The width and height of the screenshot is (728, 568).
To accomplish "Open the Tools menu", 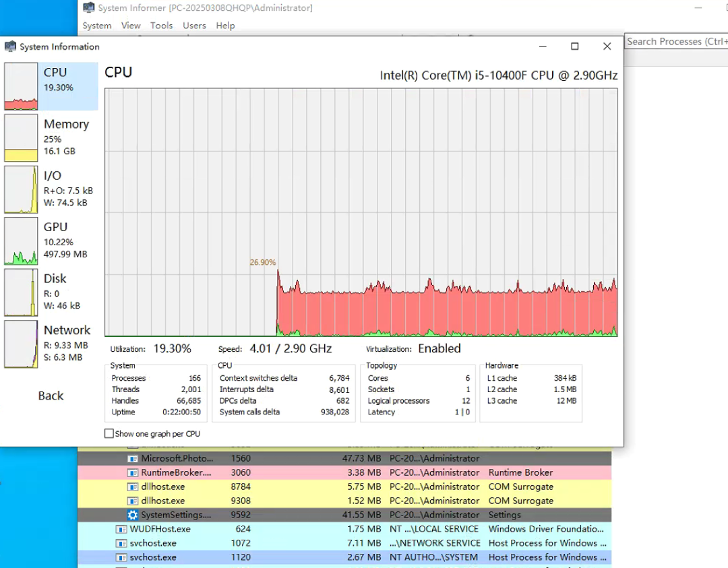I will (162, 26).
